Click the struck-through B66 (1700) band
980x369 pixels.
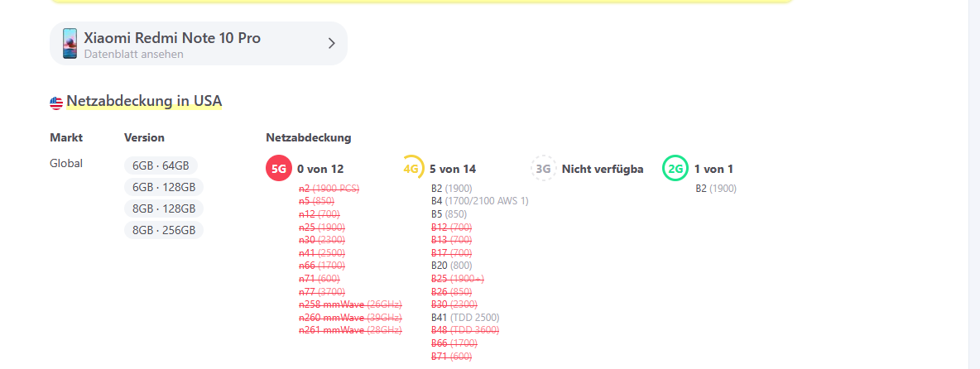(454, 343)
